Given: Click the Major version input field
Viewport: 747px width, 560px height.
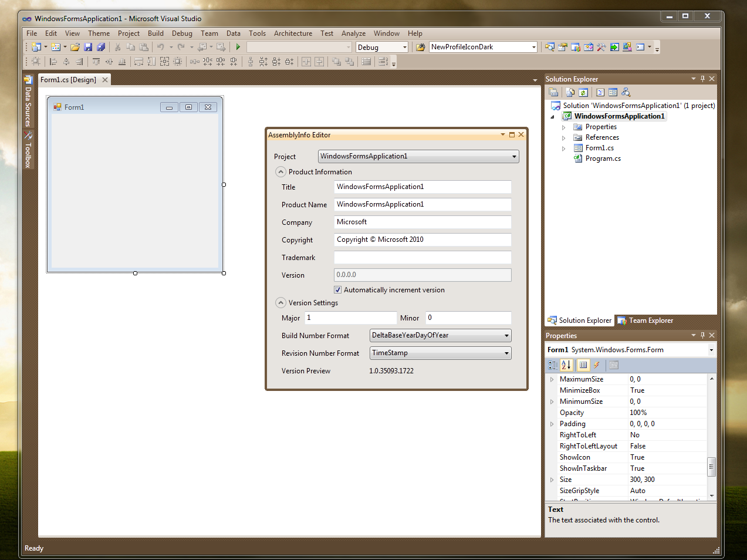Looking at the screenshot, I should 351,318.
